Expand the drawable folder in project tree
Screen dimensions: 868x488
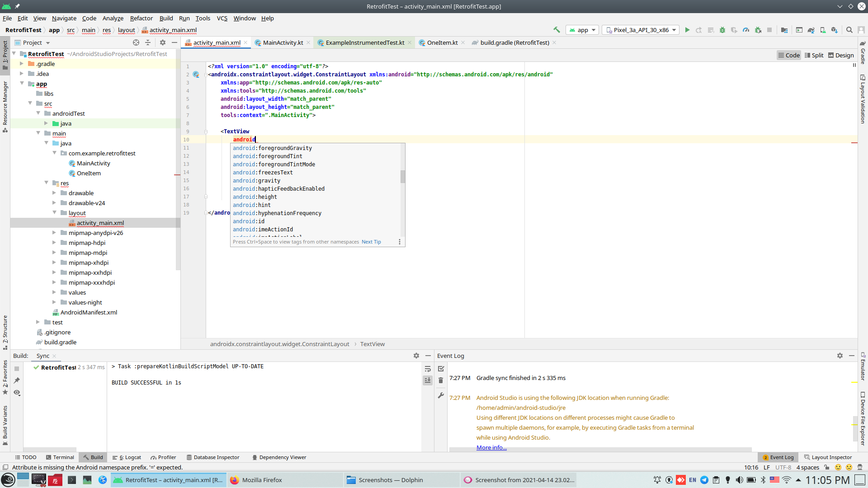coord(54,193)
